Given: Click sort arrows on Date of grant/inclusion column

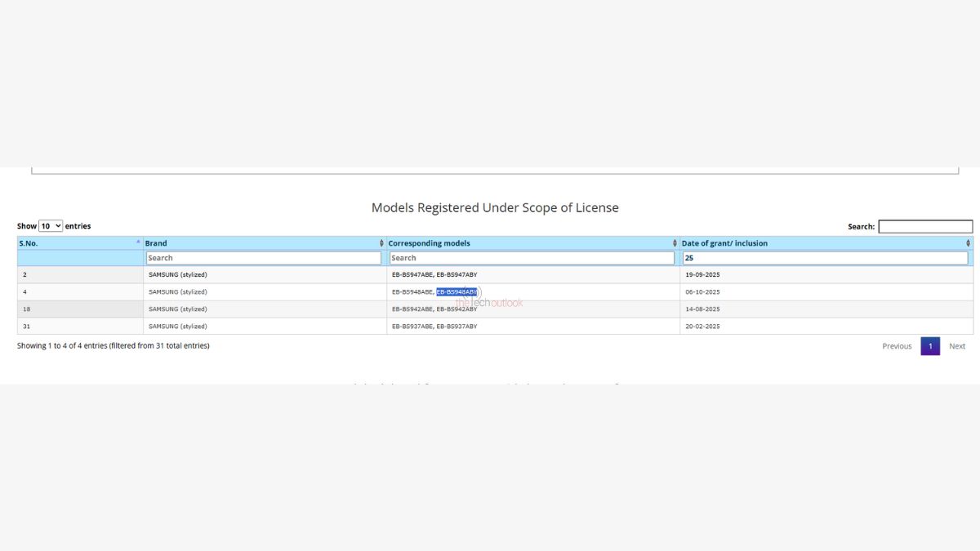Looking at the screenshot, I should pyautogui.click(x=967, y=242).
